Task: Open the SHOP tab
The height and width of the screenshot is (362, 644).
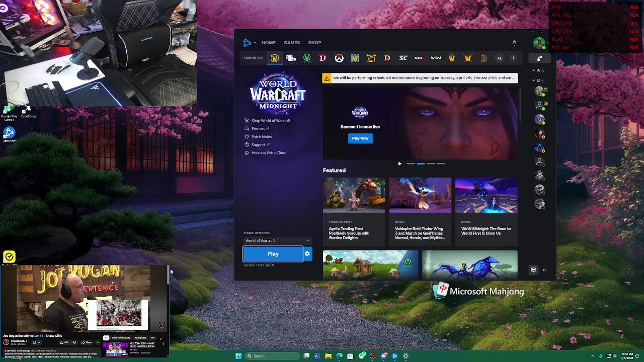Action: (x=314, y=43)
